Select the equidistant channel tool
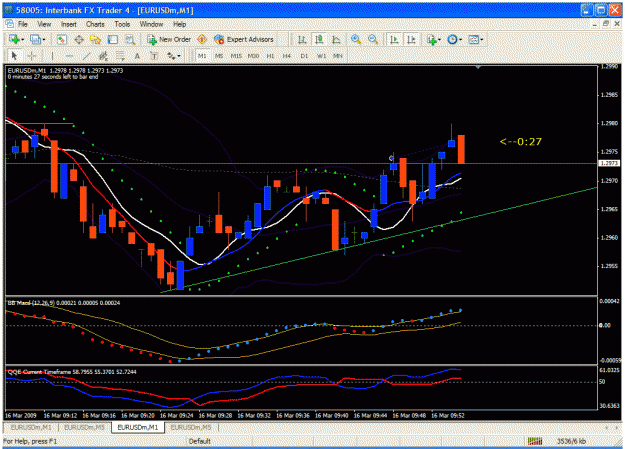 [x=103, y=56]
